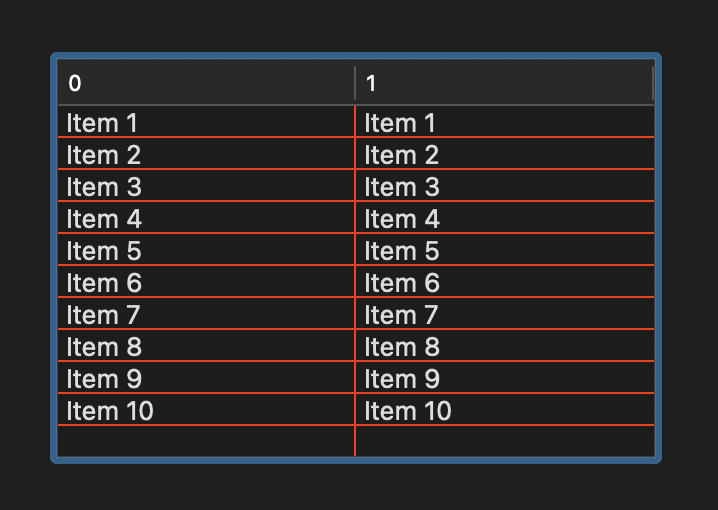Click Item 8 in column 0
718x510 pixels.
point(103,347)
